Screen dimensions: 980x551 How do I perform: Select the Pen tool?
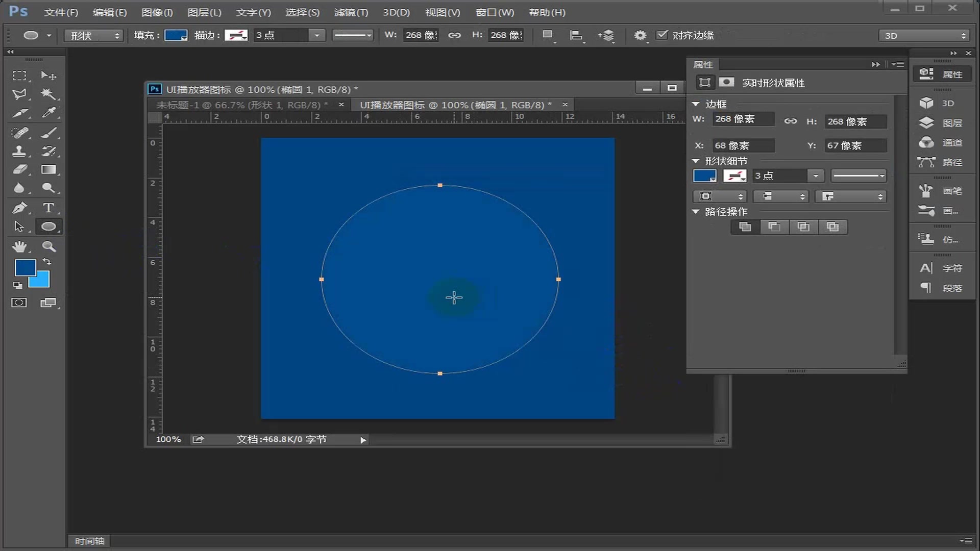click(x=19, y=208)
